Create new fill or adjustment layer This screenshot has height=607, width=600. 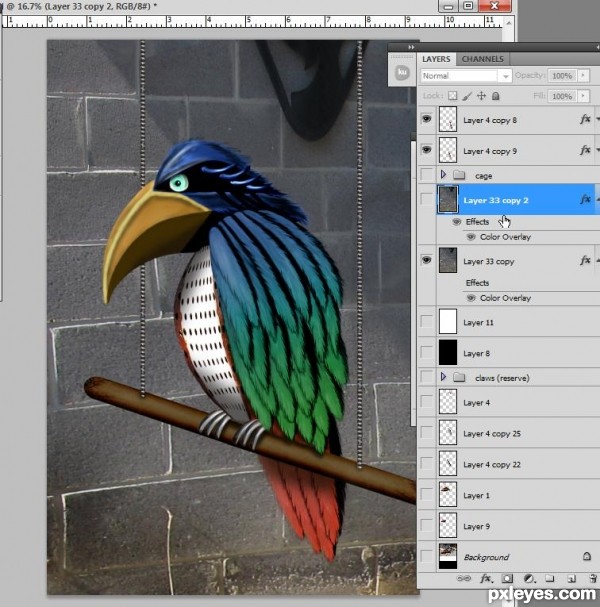point(528,579)
